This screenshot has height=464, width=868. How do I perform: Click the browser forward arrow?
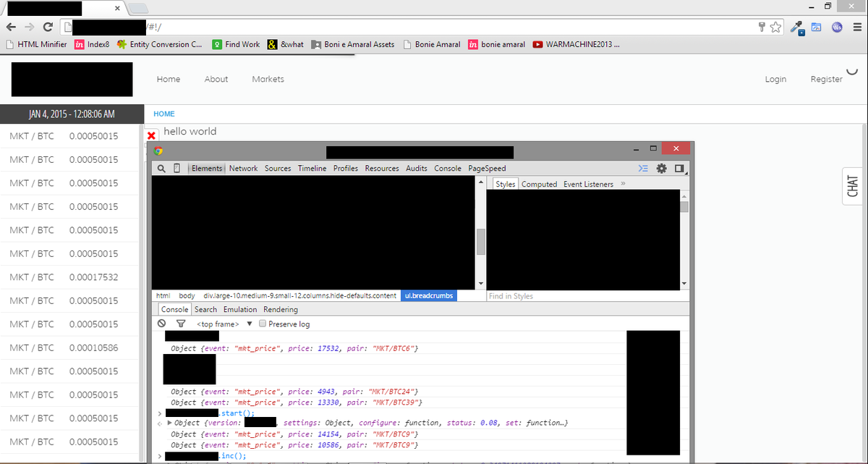point(30,27)
